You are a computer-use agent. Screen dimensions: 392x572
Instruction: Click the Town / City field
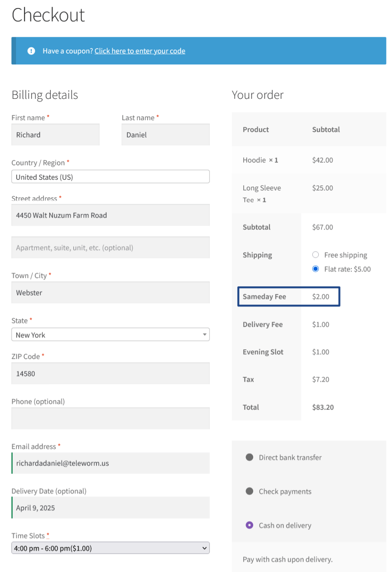(110, 293)
